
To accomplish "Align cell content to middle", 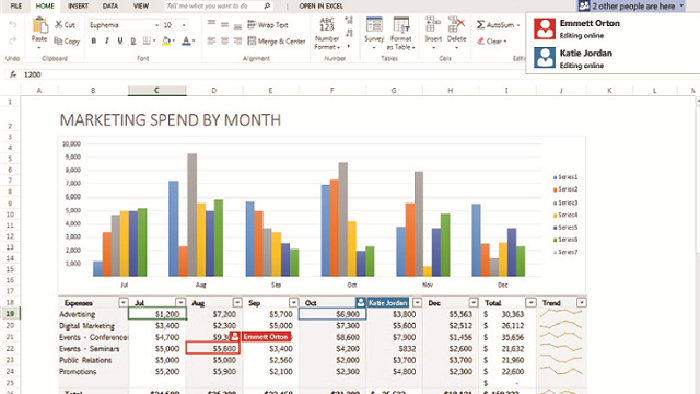I will click(225, 25).
